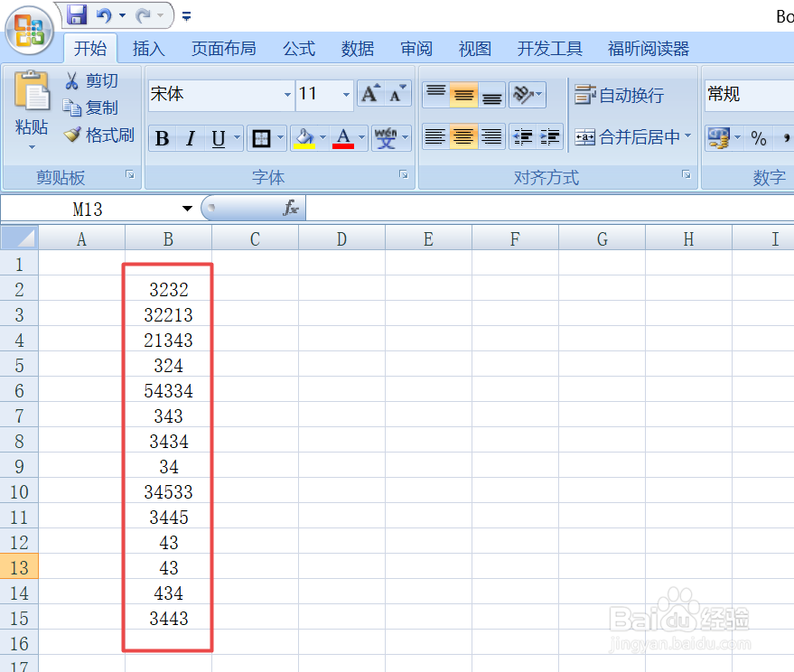Activate the Format Painter 格式刷
794x672 pixels.
coord(98,135)
